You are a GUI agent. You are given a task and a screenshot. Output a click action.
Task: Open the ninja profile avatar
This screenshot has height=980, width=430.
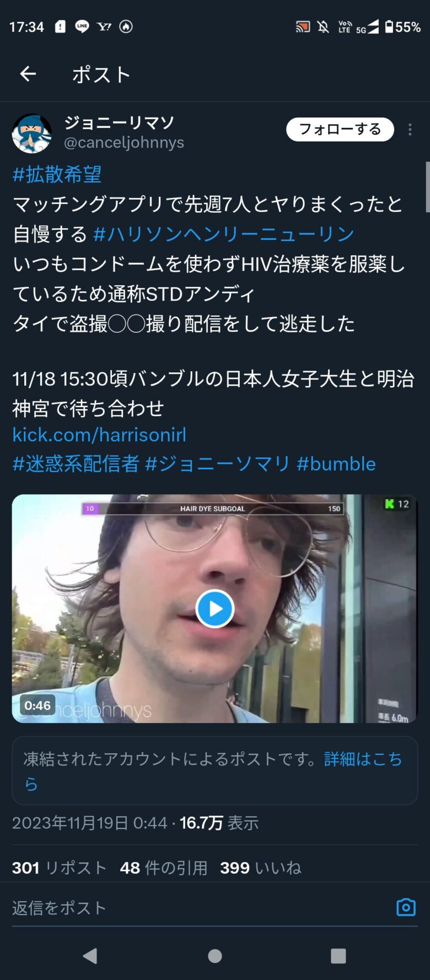[32, 133]
